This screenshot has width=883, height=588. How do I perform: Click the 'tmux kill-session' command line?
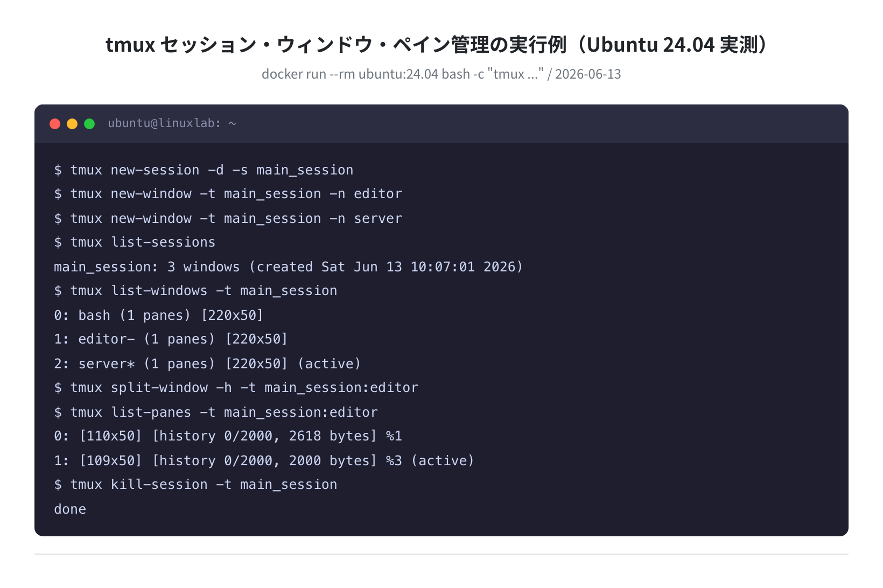coord(195,485)
